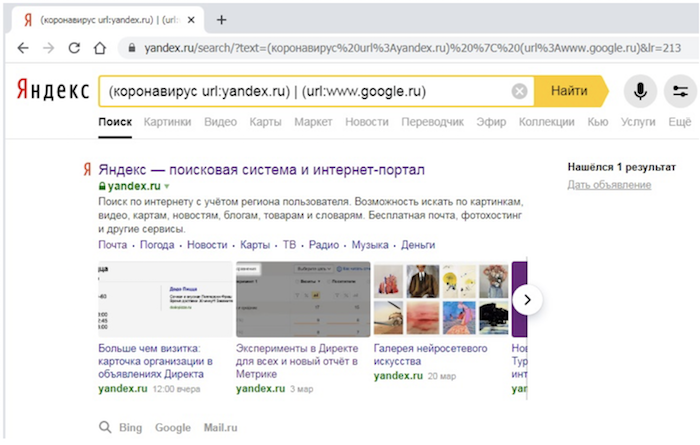The width and height of the screenshot is (700, 445).
Task: Open thumbnail for Больше чем визитка article
Action: (165, 299)
